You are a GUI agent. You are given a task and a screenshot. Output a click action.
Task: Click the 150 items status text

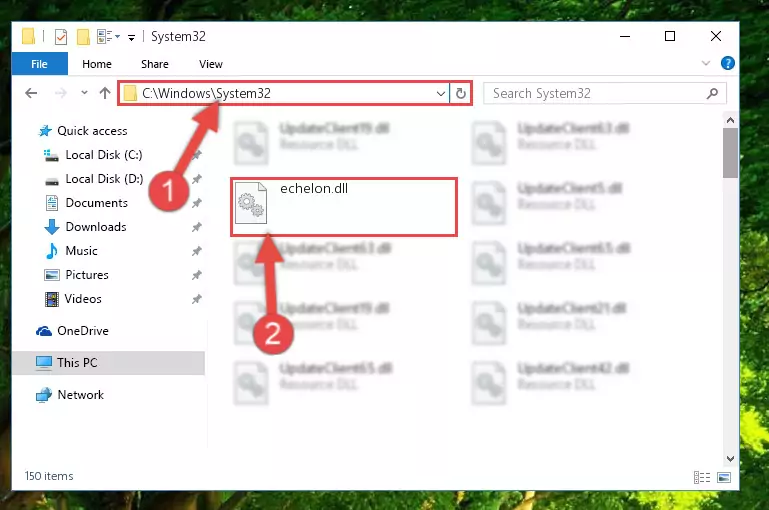tap(49, 476)
